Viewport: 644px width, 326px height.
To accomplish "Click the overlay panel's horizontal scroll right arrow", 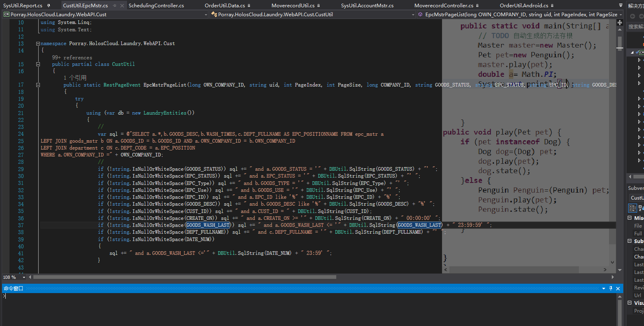I will click(605, 270).
